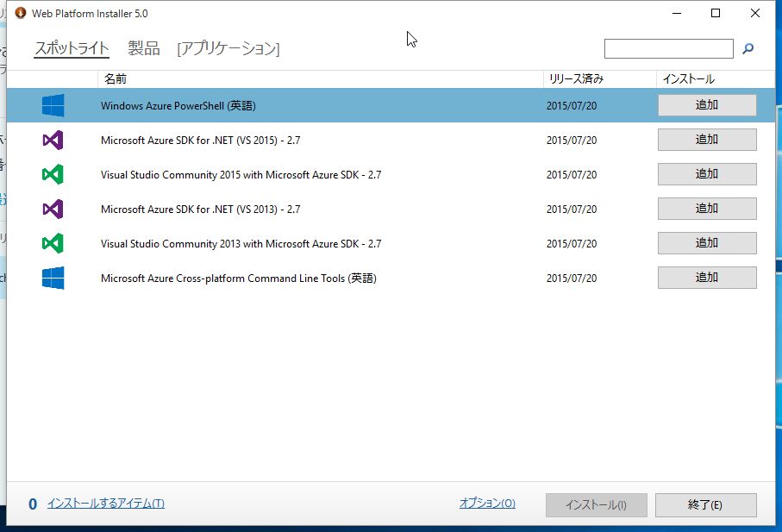
Task: Open the オプション(O) options link
Action: pos(487,503)
